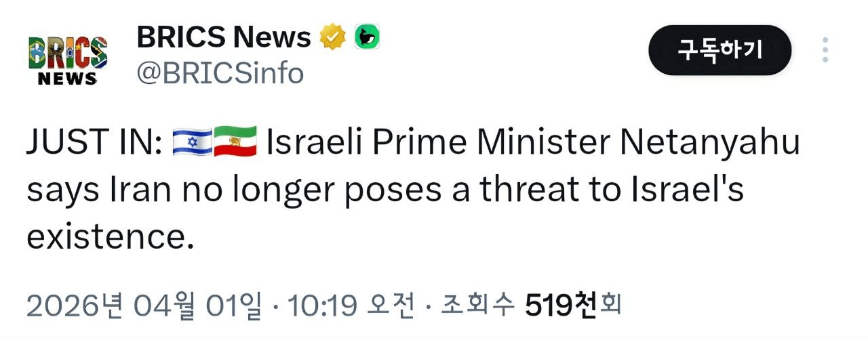Click the 2026년 04월 01일 date
This screenshot has width=868, height=338.
pos(144,307)
